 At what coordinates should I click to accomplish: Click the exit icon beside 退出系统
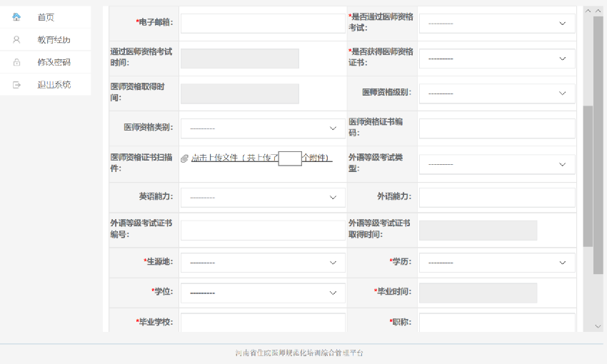[16, 85]
